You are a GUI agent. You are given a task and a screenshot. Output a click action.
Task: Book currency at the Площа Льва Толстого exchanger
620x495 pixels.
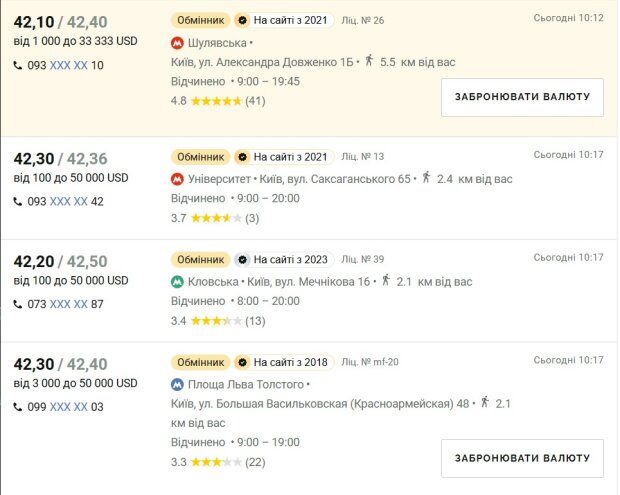(522, 458)
